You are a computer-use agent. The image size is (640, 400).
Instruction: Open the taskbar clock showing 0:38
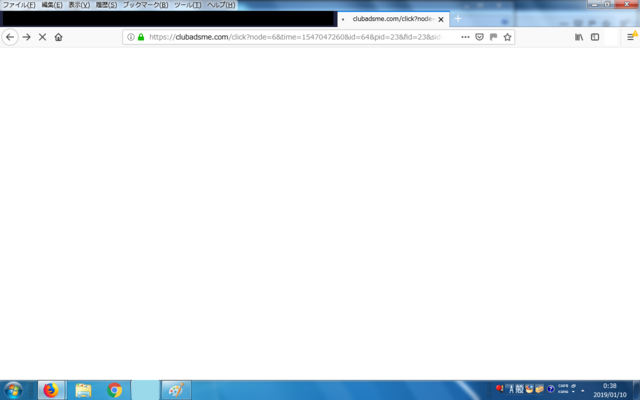click(x=610, y=390)
